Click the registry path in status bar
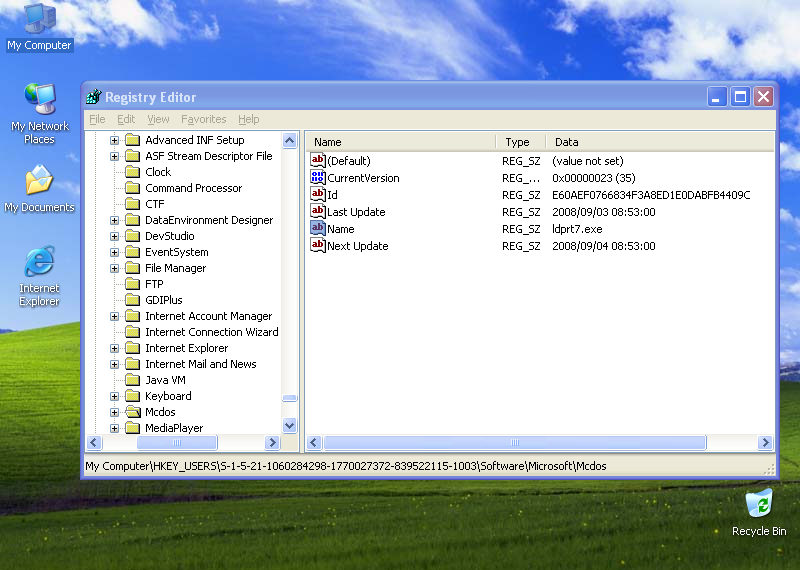The width and height of the screenshot is (800, 570). coord(345,466)
